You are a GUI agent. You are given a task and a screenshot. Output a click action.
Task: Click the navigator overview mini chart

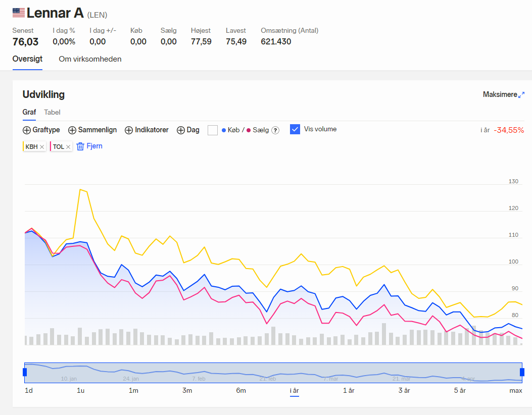click(273, 373)
